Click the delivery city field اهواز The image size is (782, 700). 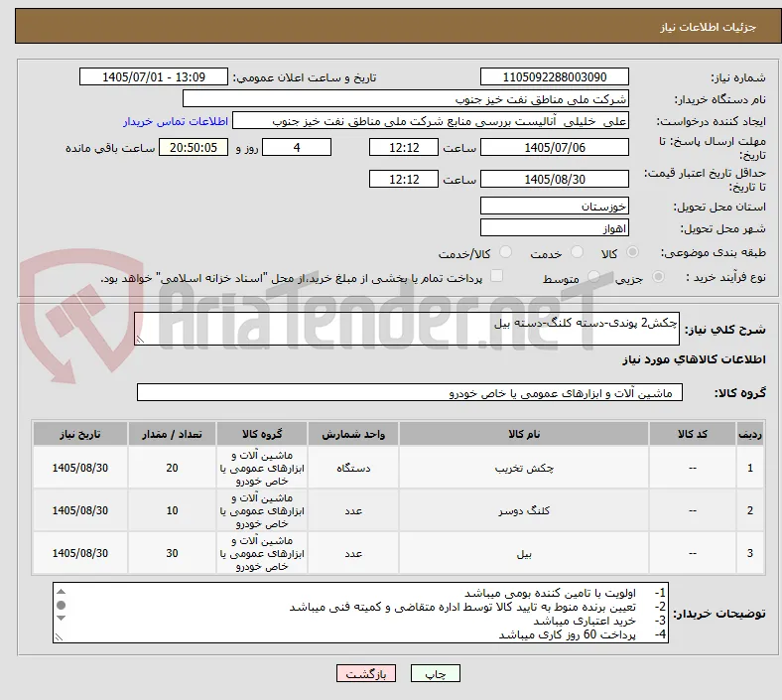555,228
